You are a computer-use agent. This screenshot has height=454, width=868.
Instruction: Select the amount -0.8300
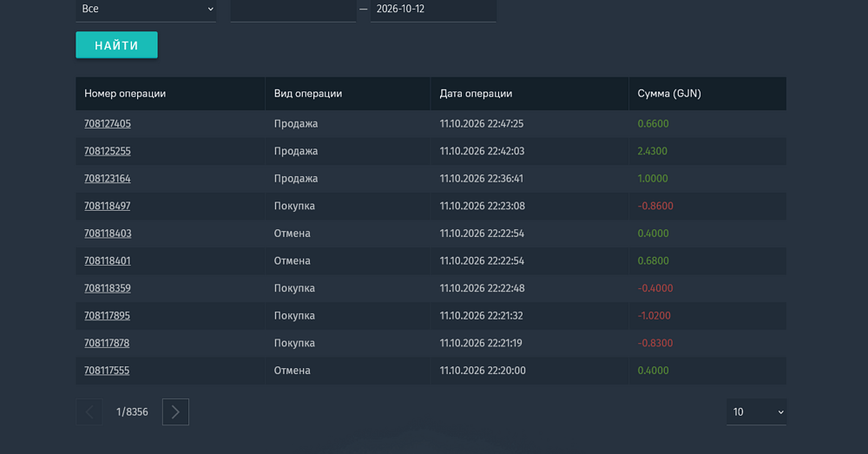pos(654,343)
